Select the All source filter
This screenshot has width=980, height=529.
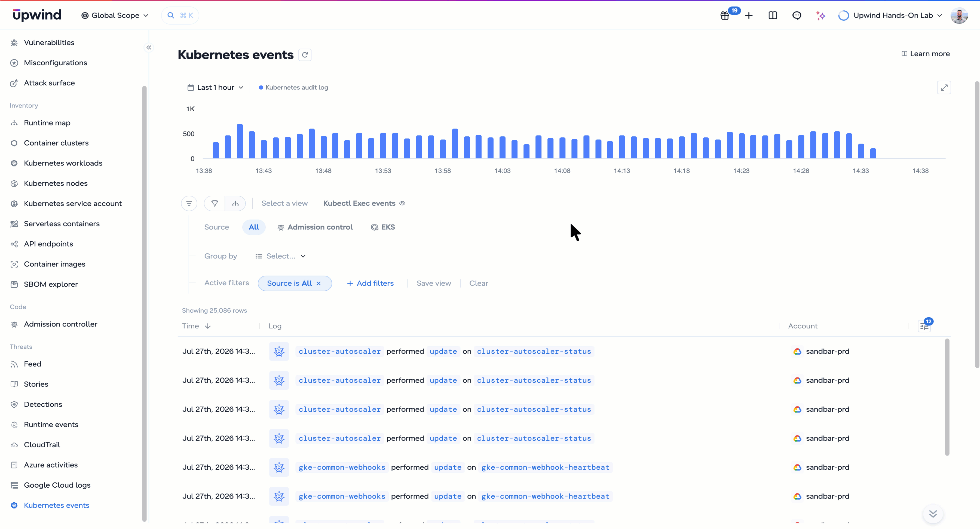254,227
